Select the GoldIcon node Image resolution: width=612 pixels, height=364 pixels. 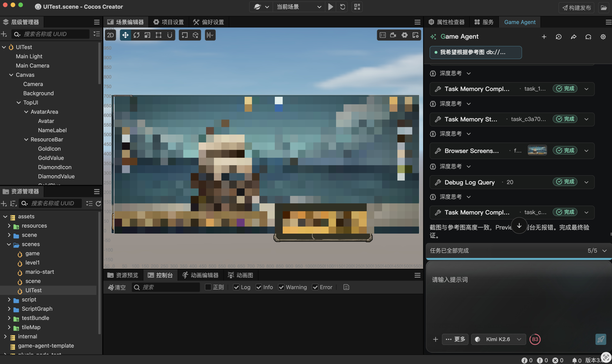point(49,149)
